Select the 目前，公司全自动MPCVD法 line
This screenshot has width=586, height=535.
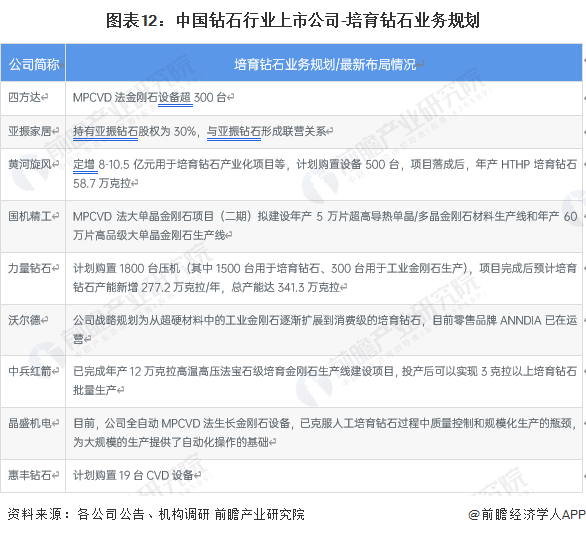(325, 423)
